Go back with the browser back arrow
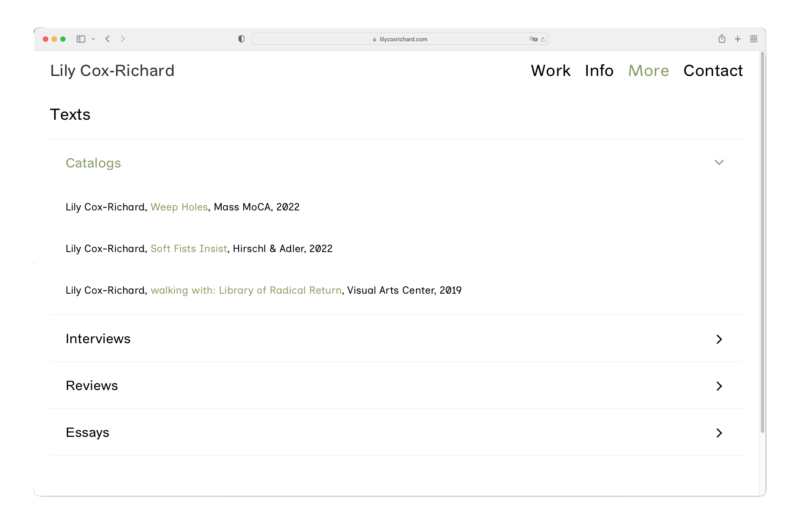The height and width of the screenshot is (531, 812). [108, 39]
